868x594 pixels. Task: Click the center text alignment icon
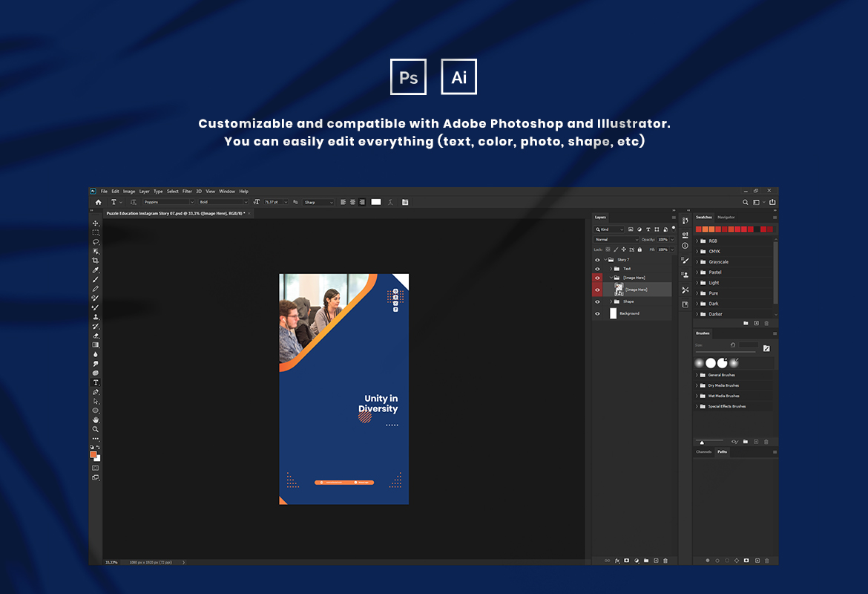(x=352, y=202)
